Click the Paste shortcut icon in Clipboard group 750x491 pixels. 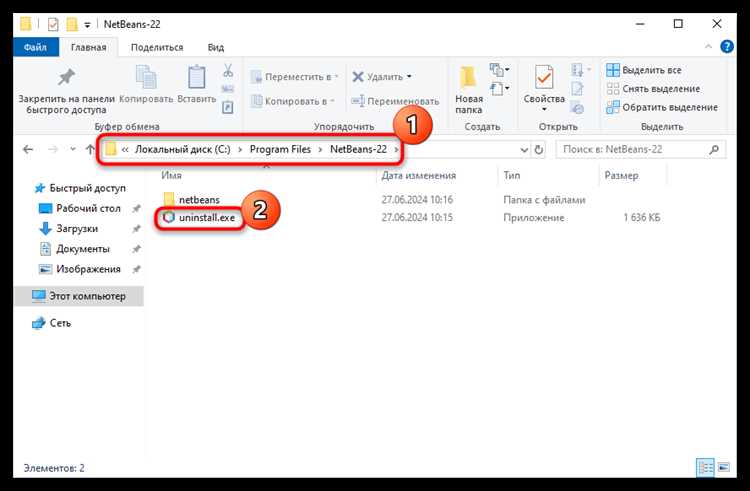pos(228,107)
